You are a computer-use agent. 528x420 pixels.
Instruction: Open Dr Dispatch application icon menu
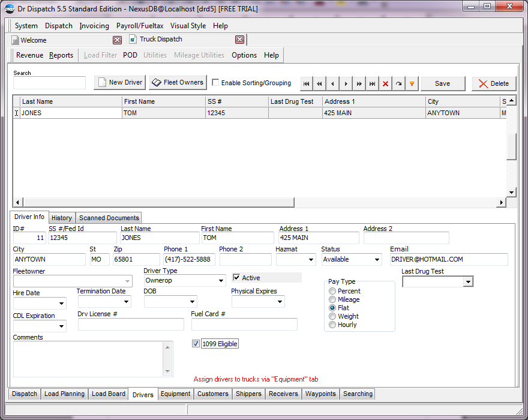click(x=10, y=9)
